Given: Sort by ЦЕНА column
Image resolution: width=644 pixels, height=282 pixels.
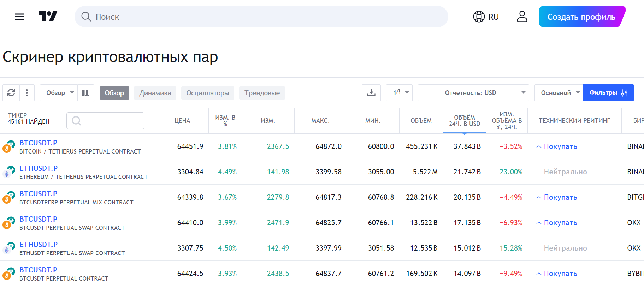Looking at the screenshot, I should (x=182, y=121).
